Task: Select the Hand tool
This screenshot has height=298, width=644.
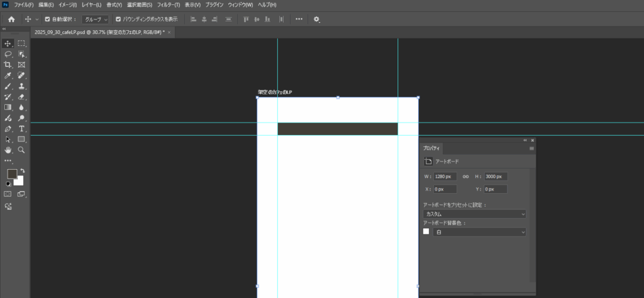Action: pos(8,150)
